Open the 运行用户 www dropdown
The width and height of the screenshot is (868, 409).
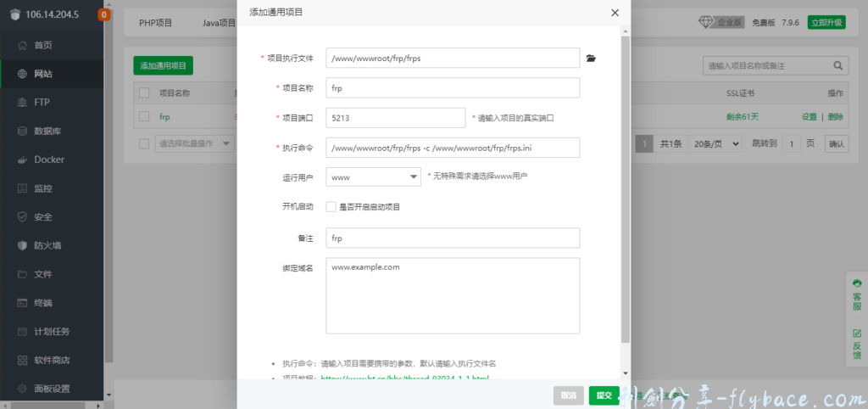click(x=374, y=176)
